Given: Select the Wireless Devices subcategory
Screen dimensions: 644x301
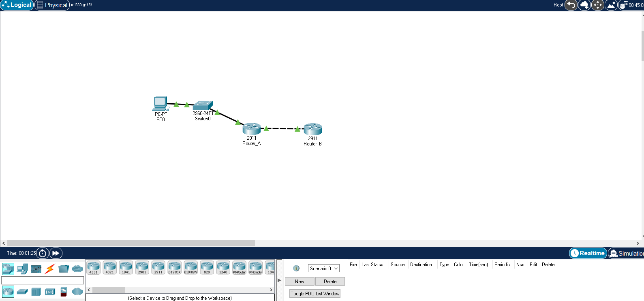Looking at the screenshot, I should (50, 291).
